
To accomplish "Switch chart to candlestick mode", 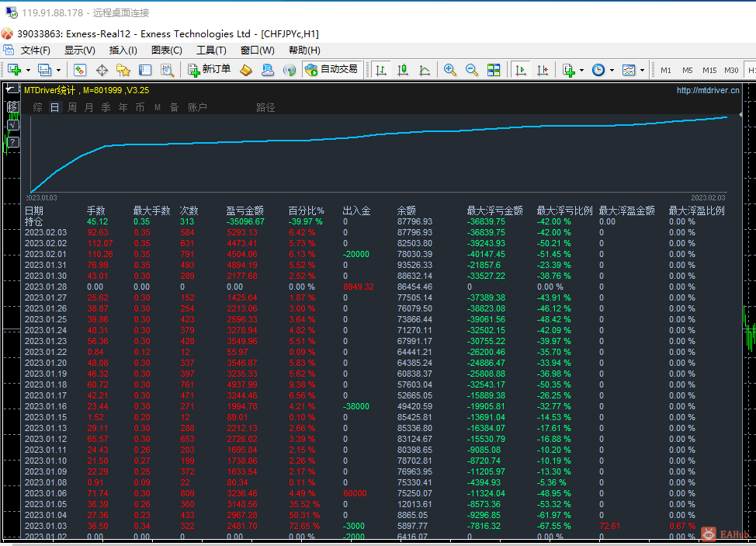I will 402,70.
